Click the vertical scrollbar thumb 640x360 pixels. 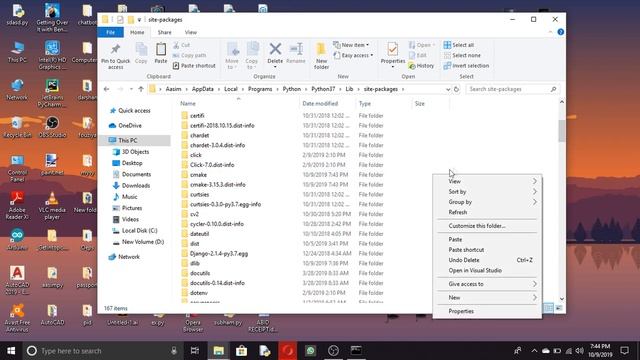[x=562, y=130]
